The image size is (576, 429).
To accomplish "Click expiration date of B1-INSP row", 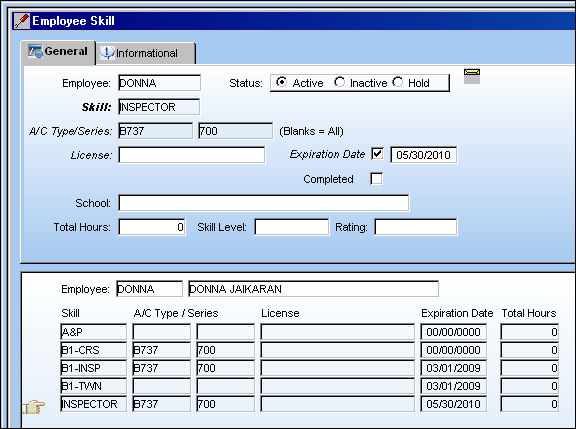I will 454,368.
